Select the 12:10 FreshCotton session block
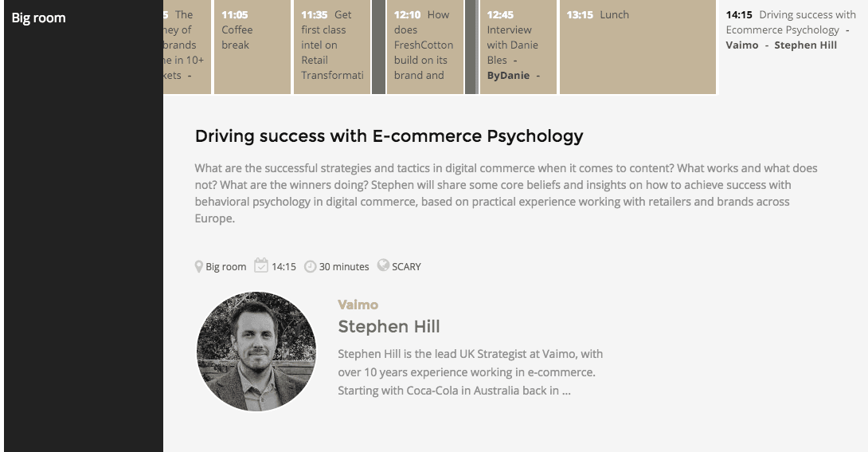Screen dimensions: 868x452 424,46
